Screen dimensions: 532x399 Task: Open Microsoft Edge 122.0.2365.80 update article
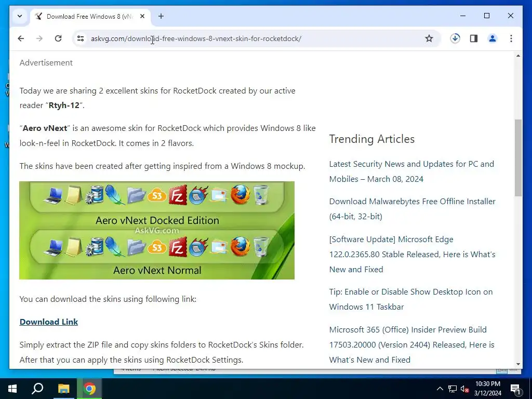point(412,254)
